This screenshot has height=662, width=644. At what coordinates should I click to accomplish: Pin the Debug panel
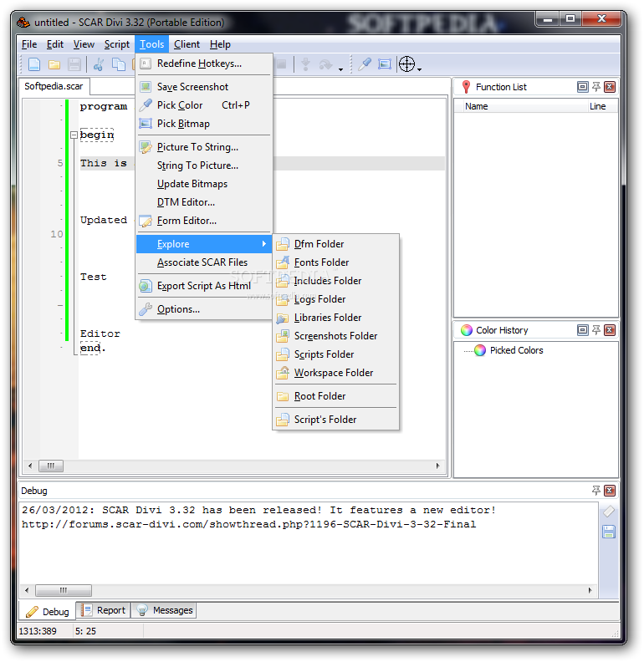[595, 490]
